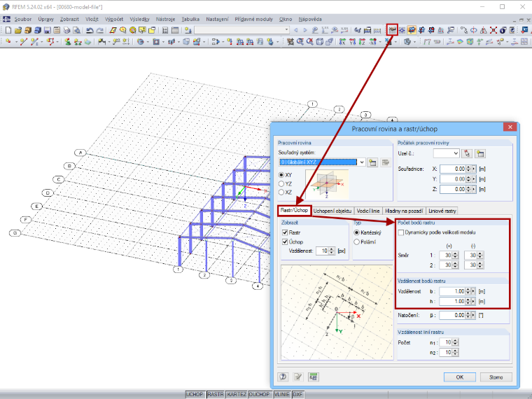Choose the Kartézský grid type

click(x=356, y=232)
